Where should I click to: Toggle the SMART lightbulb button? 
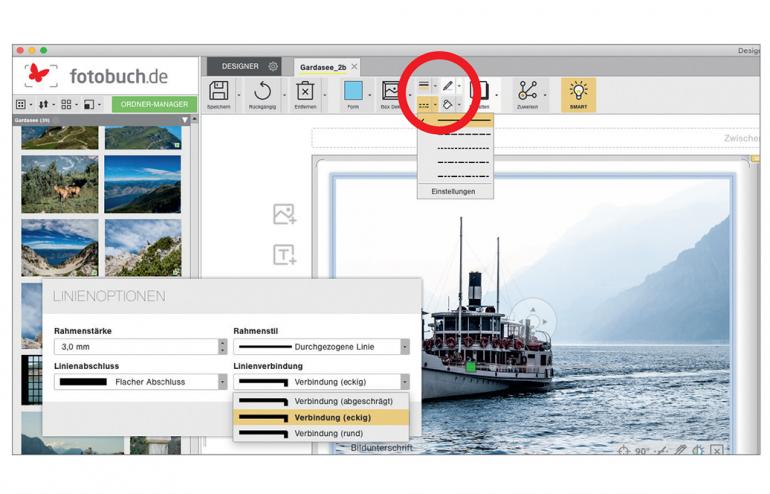coord(578,94)
